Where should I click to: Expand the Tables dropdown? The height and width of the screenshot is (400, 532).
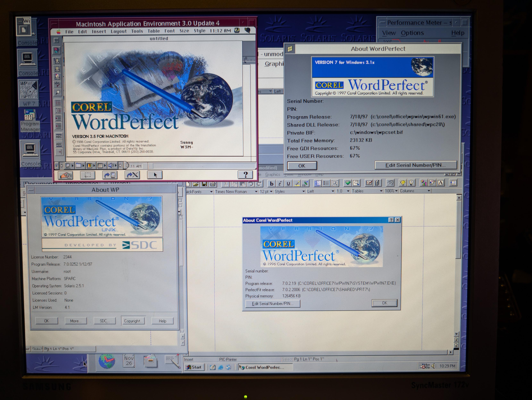381,191
